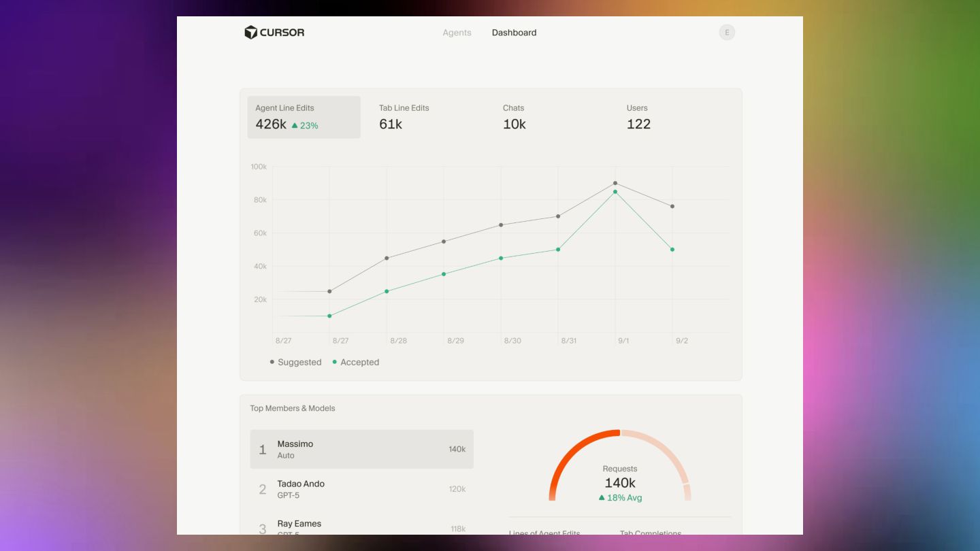The width and height of the screenshot is (980, 551).
Task: Click the Suggested data point at 8/28
Action: (387, 258)
